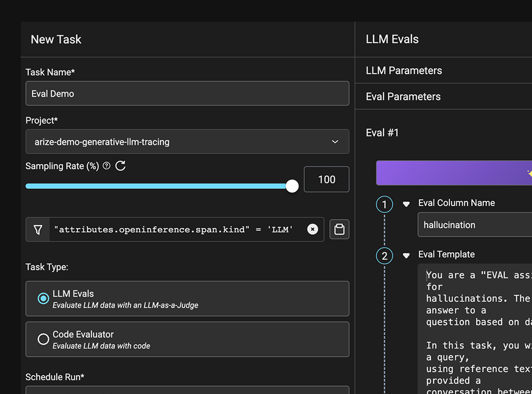Image resolution: width=532 pixels, height=394 pixels.
Task: Reset the sampling rate with the refresh icon
Action: click(x=121, y=166)
